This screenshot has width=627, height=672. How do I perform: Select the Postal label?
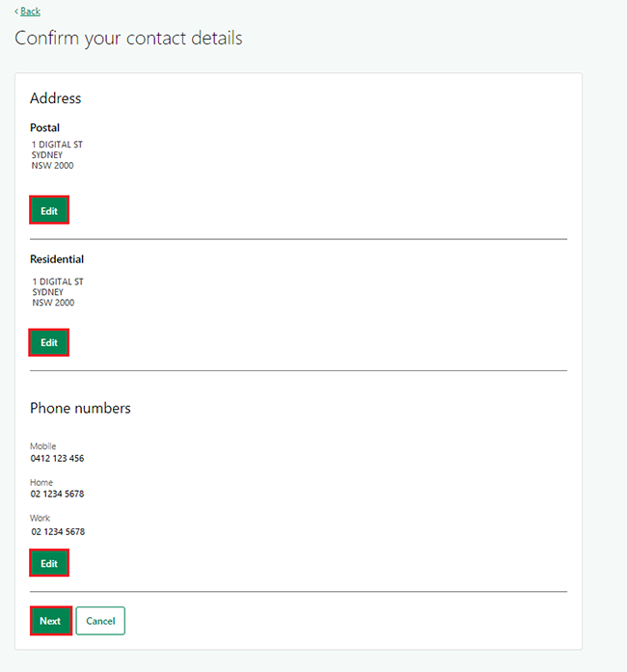(x=44, y=127)
